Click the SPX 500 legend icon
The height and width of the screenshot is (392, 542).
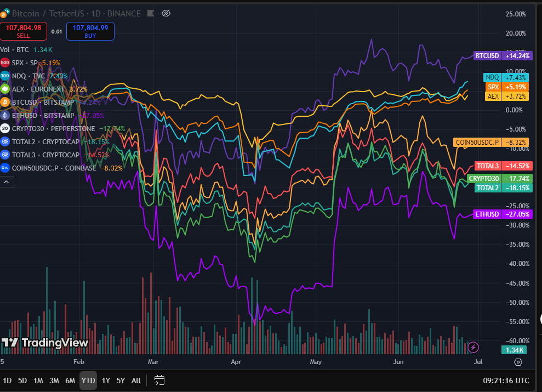click(x=5, y=63)
